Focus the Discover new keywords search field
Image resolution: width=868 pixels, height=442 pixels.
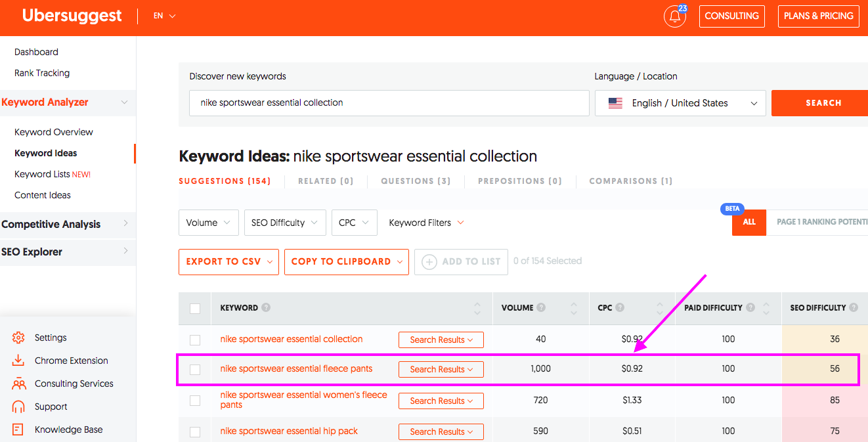389,103
